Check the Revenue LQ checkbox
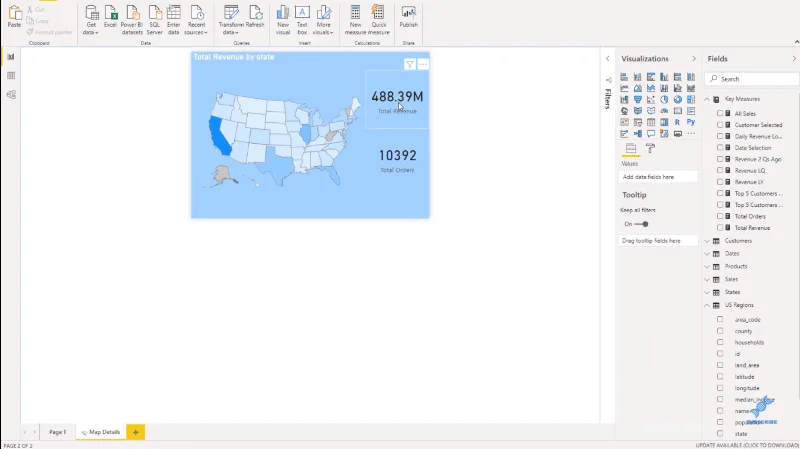Screen dimensions: 800x449 pyautogui.click(x=720, y=170)
